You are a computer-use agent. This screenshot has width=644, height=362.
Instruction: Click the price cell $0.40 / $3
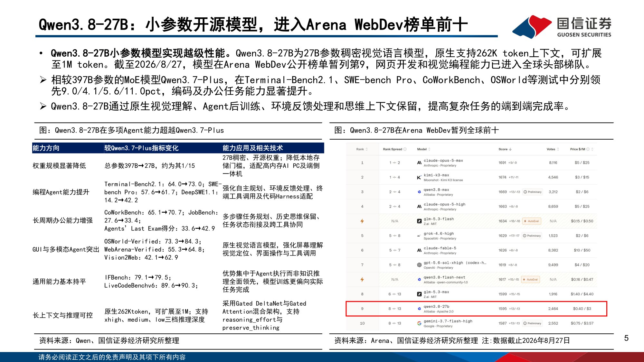click(x=582, y=309)
